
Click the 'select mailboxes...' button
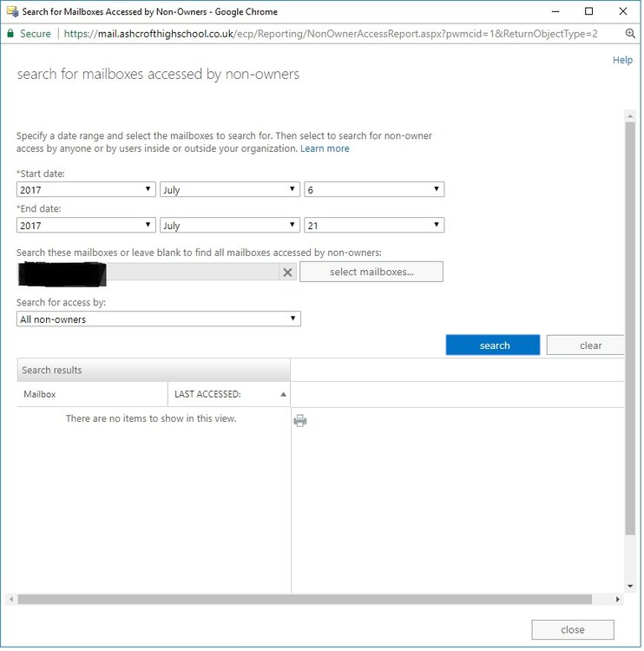tap(372, 273)
